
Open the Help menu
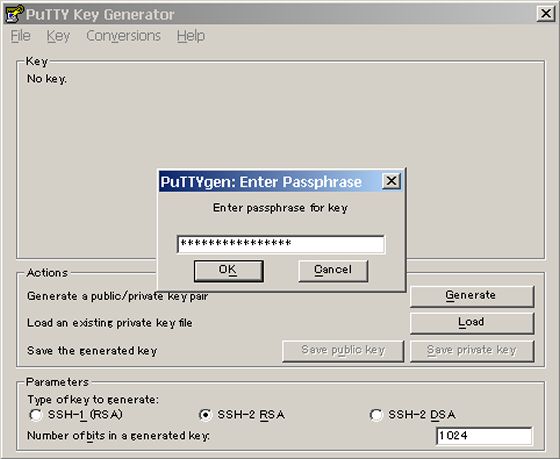click(191, 36)
